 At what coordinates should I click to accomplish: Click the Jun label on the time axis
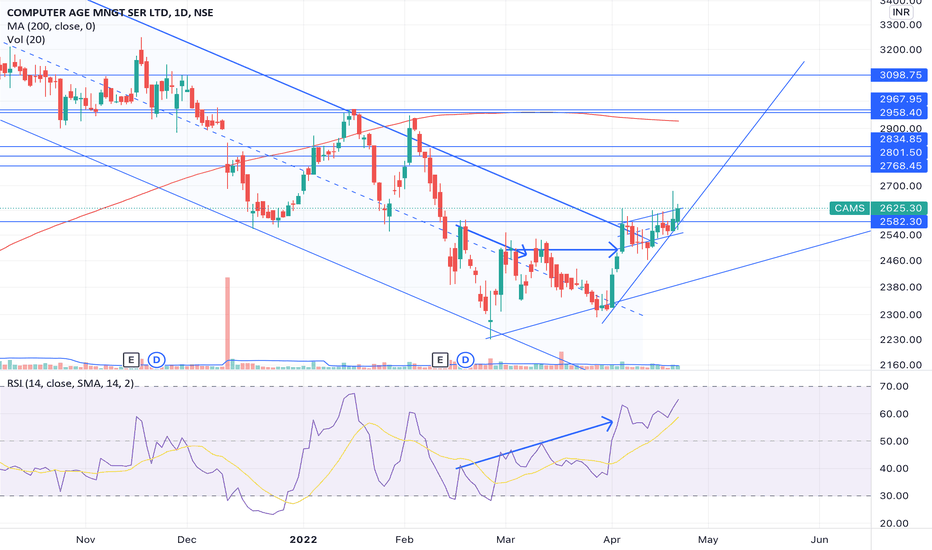(x=820, y=540)
